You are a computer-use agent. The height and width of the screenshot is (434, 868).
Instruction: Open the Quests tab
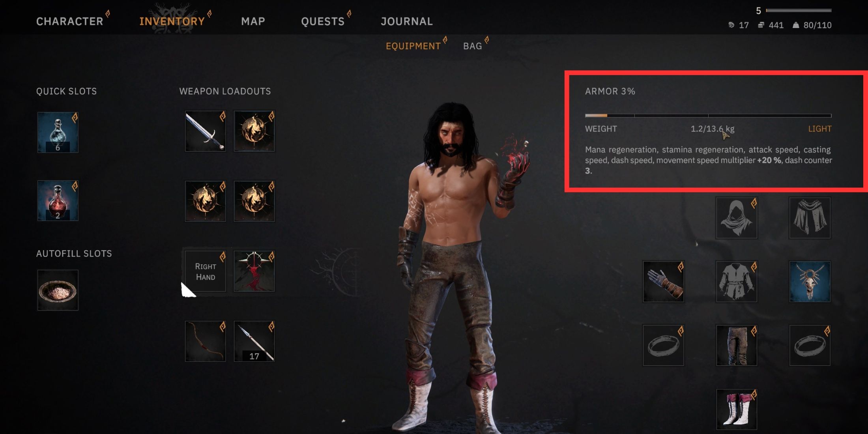(323, 21)
